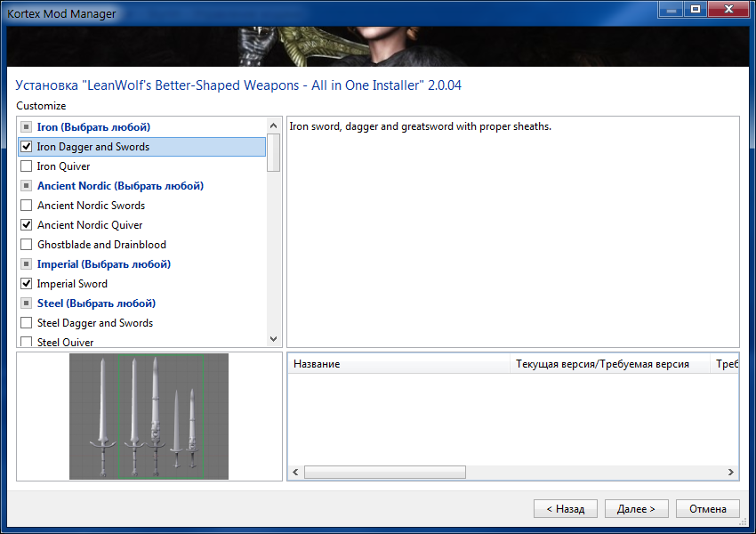The width and height of the screenshot is (756, 534).
Task: Maximize the Kortex Mod Manager window
Action: click(x=696, y=9)
